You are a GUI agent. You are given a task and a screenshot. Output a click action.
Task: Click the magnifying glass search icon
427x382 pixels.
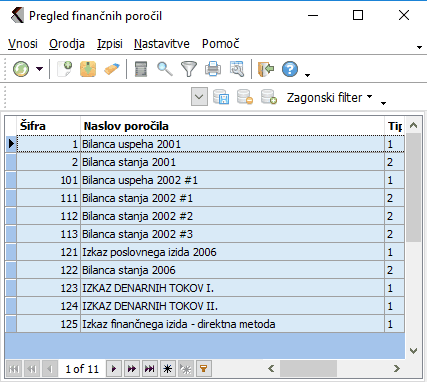tap(165, 69)
